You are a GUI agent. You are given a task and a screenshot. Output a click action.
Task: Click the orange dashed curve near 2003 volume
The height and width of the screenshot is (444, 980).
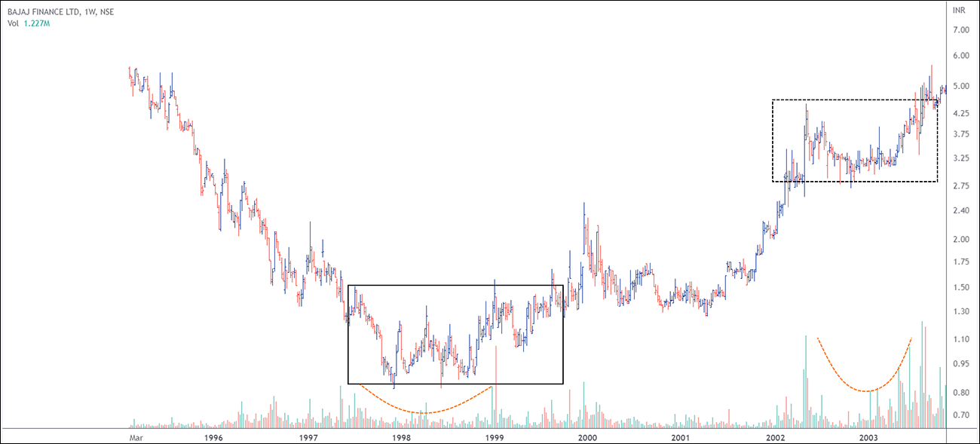867,390
